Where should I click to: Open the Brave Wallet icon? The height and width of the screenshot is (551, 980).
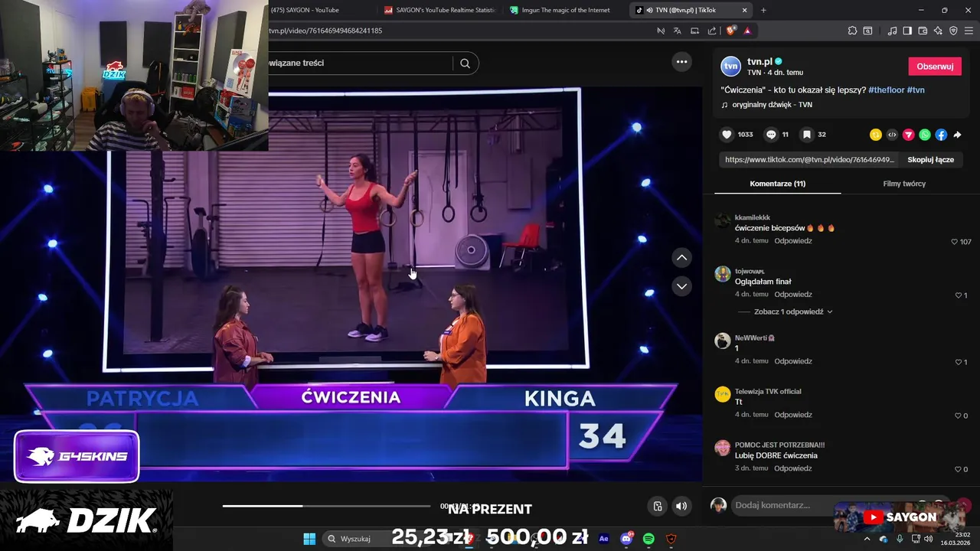(923, 31)
